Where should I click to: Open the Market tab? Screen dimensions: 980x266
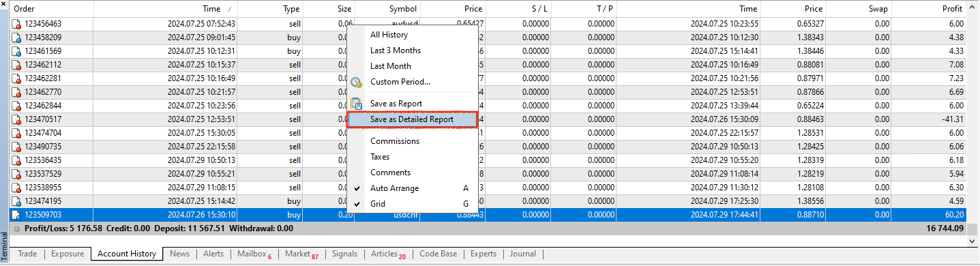[x=301, y=254]
